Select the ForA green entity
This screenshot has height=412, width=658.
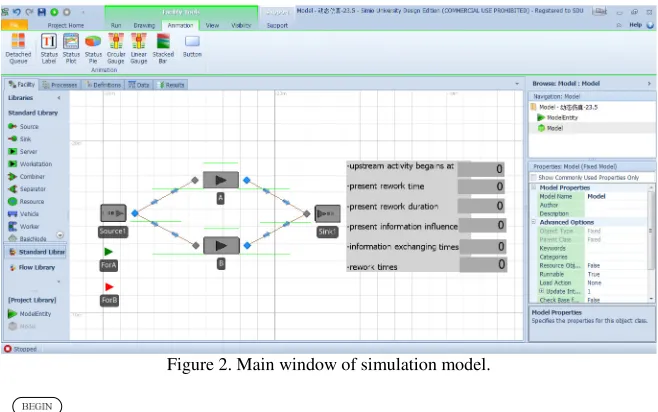click(108, 252)
